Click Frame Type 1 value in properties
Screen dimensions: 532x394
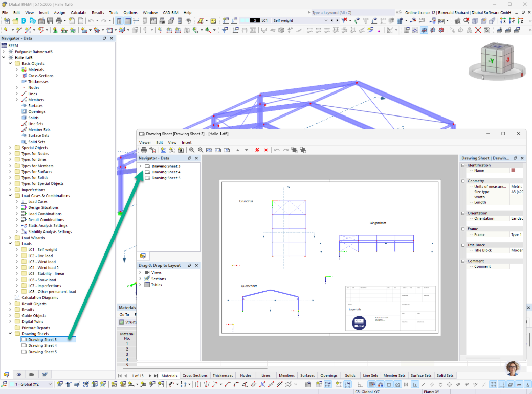click(x=516, y=234)
